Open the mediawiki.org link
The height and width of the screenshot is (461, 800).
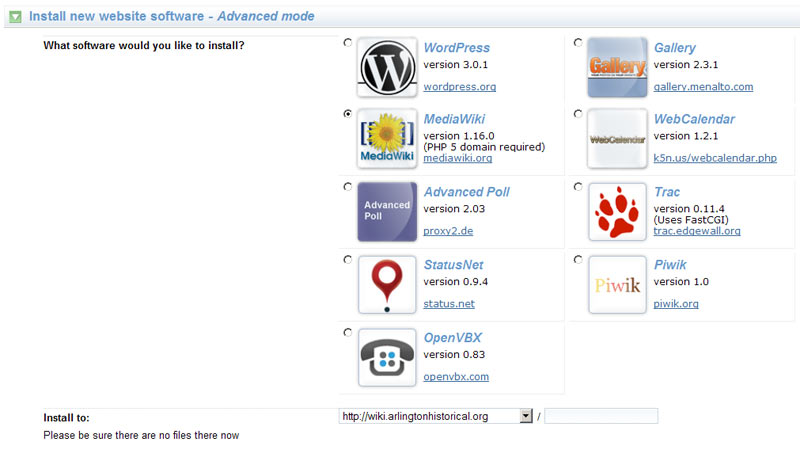point(458,158)
